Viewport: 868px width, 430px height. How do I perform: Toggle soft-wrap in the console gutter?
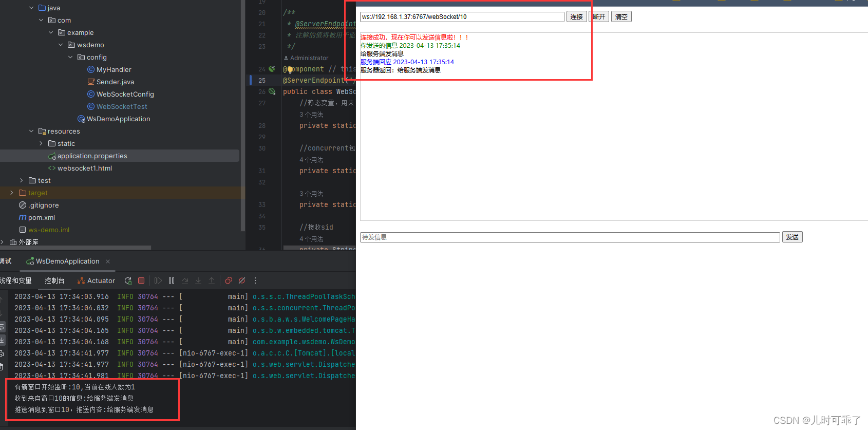(2, 327)
